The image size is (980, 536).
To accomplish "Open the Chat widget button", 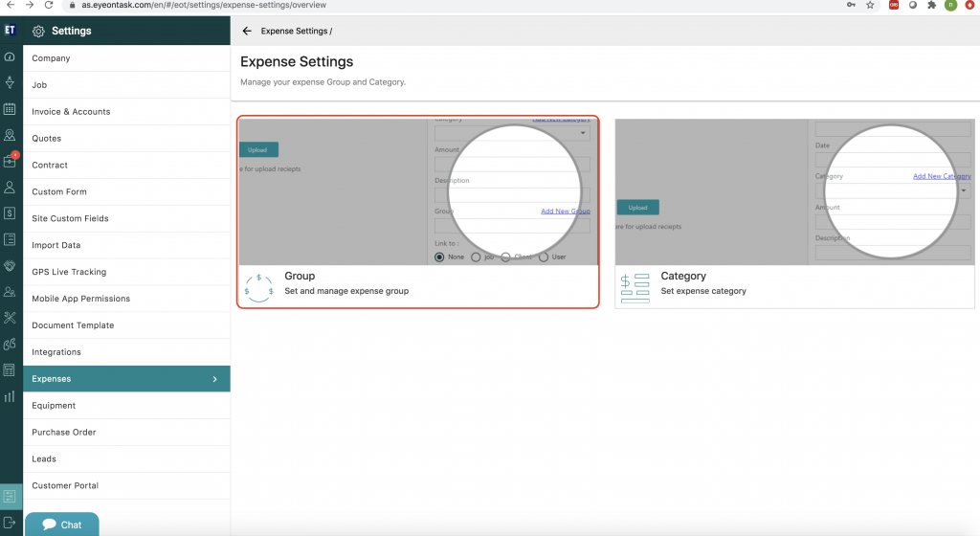I will click(x=62, y=525).
